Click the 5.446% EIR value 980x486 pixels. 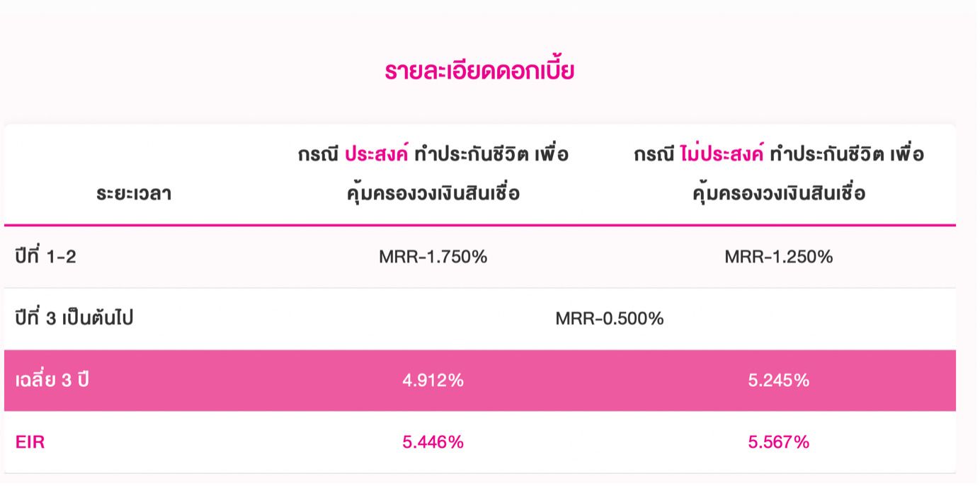tap(433, 443)
